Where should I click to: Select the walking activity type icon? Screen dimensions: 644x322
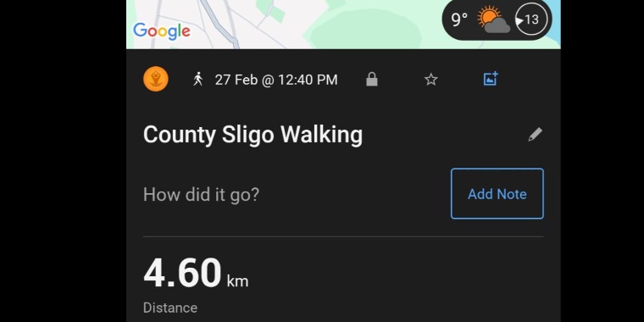(198, 79)
